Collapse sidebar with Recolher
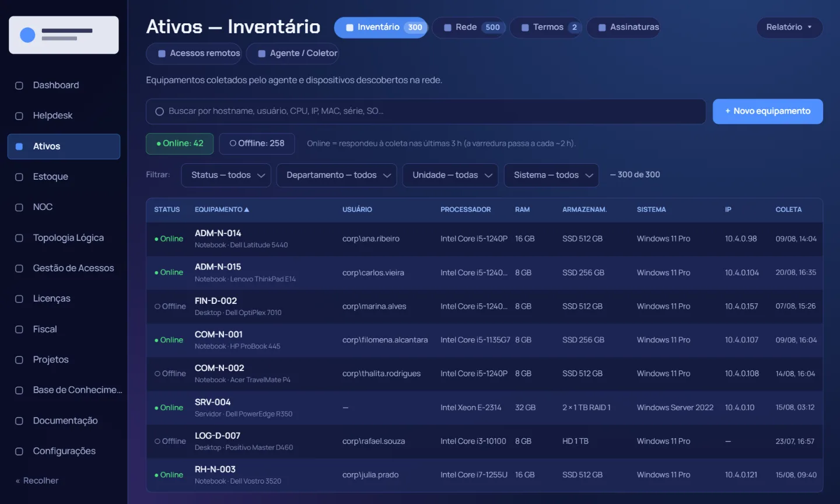This screenshot has width=840, height=504. coord(37,481)
